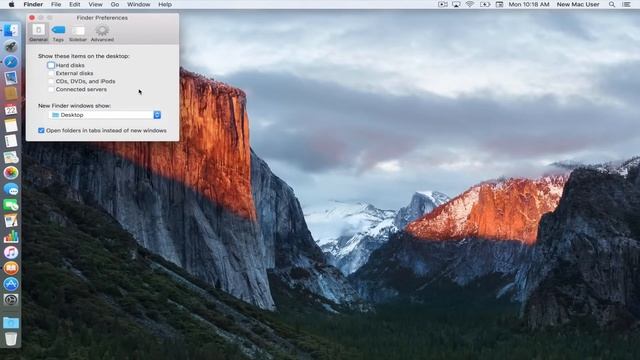Open the Window menu
This screenshot has width=640, height=360.
[x=139, y=4]
